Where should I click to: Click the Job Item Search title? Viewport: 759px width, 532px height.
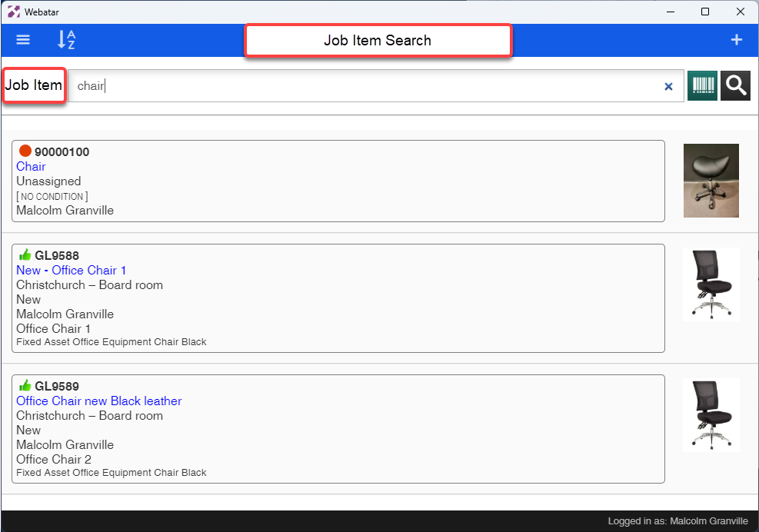[378, 41]
